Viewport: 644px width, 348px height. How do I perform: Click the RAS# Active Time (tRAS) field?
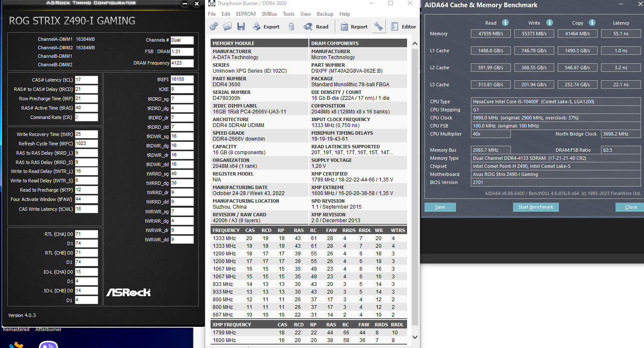point(87,108)
